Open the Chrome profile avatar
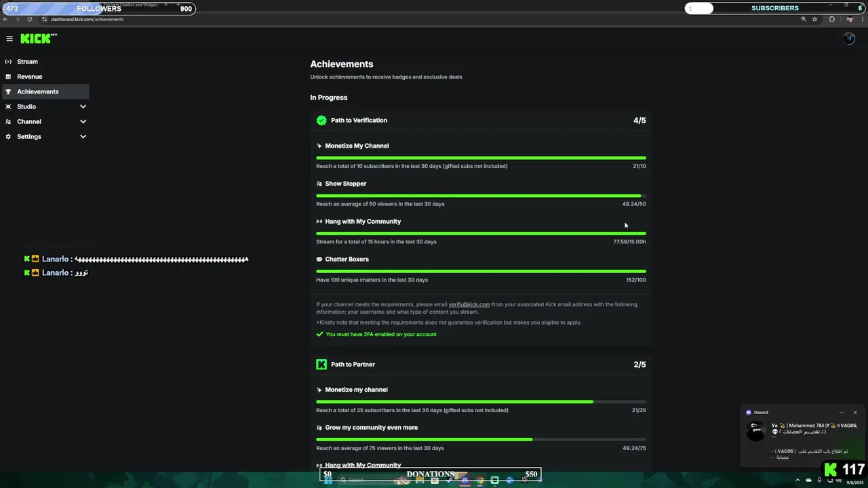Screen dimensions: 868x488 849,19
